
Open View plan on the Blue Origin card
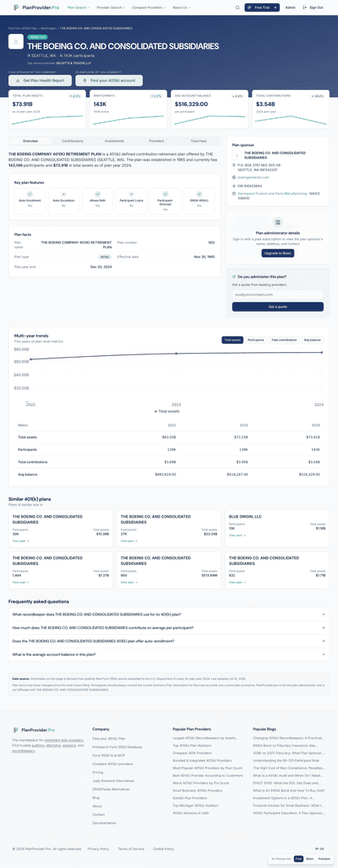pos(237,535)
